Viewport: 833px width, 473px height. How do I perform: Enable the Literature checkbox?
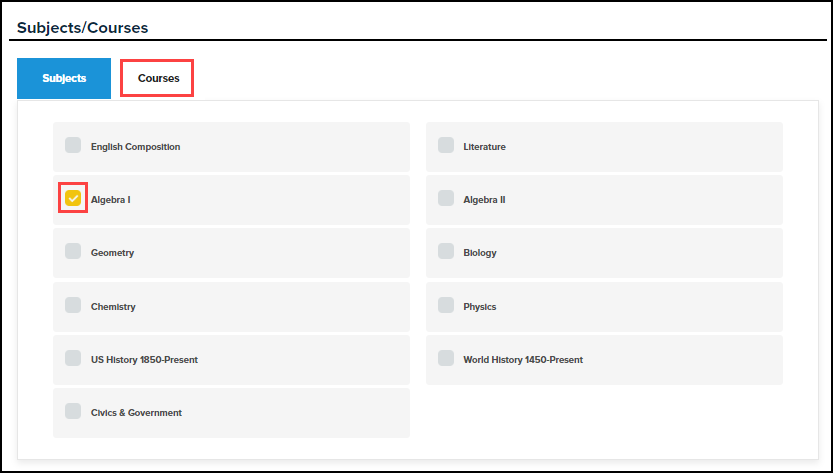click(x=446, y=145)
